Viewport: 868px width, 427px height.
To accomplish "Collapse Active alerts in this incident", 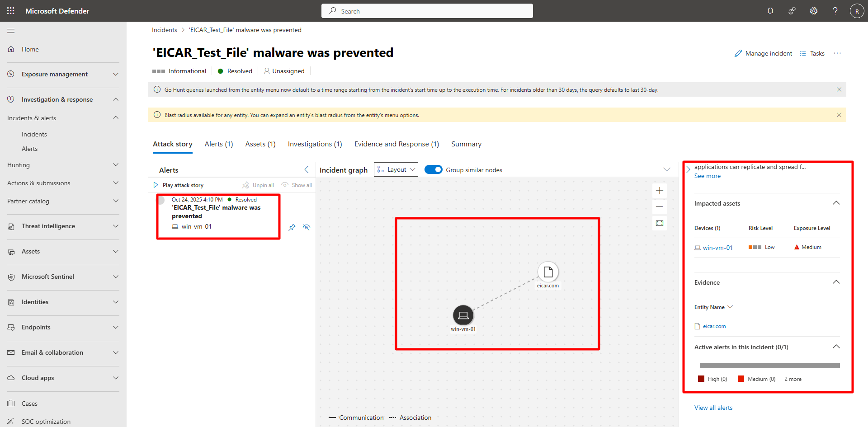I will [x=836, y=347].
